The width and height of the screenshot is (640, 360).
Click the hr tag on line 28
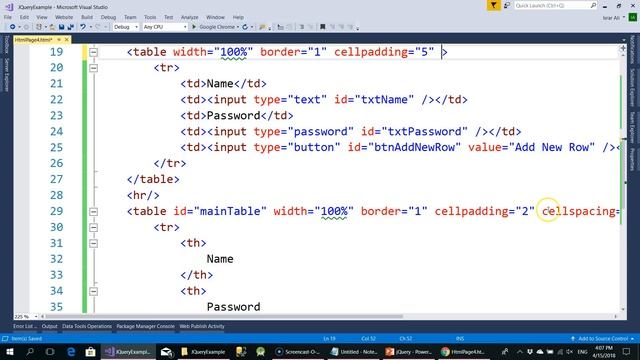tap(143, 196)
